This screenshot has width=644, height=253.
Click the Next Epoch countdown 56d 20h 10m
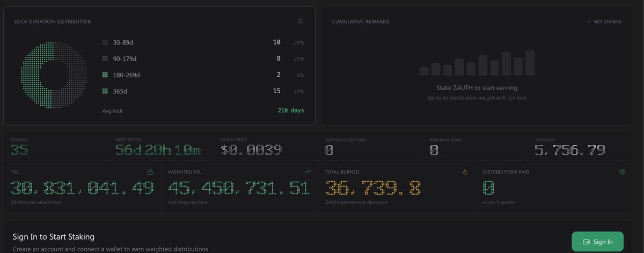click(x=158, y=150)
